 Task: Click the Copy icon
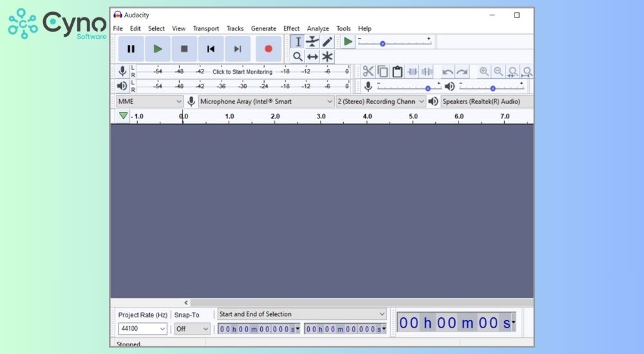coord(383,71)
